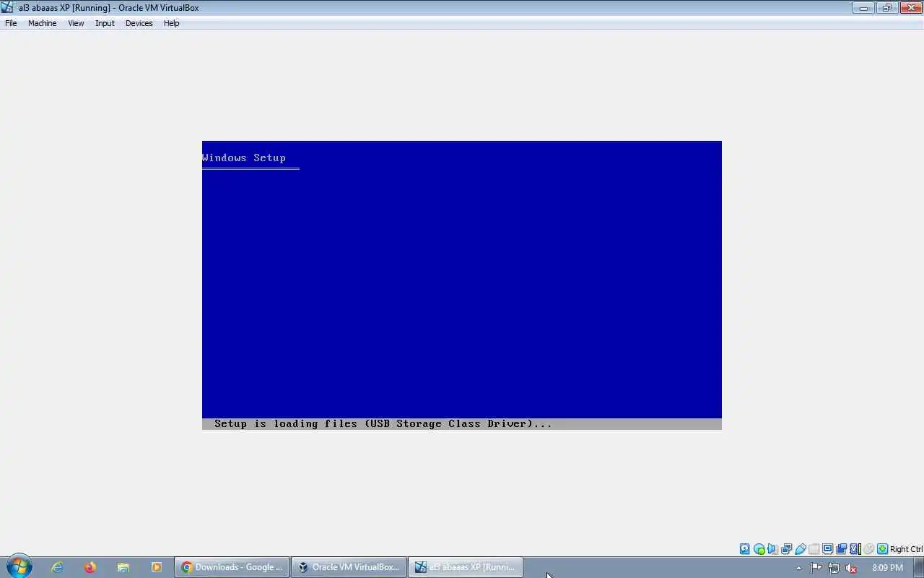The width and height of the screenshot is (924, 578).
Task: Click inside the blue VM setup screen
Action: (x=462, y=285)
